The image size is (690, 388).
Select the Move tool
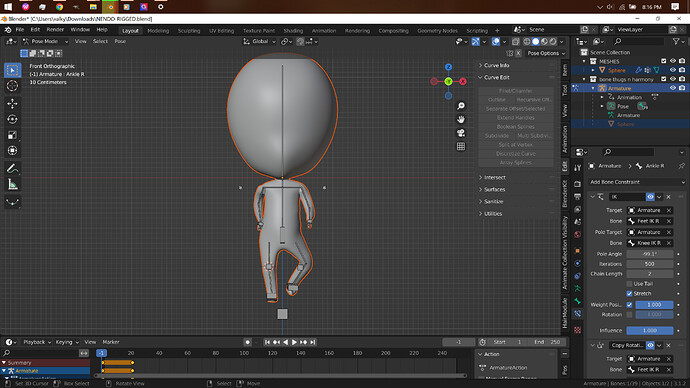[x=12, y=103]
